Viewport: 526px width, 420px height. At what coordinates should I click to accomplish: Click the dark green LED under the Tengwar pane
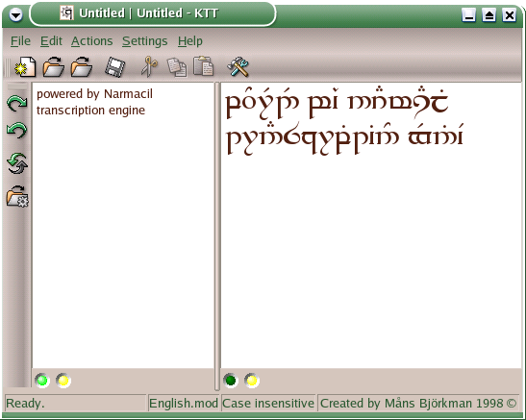point(231,381)
